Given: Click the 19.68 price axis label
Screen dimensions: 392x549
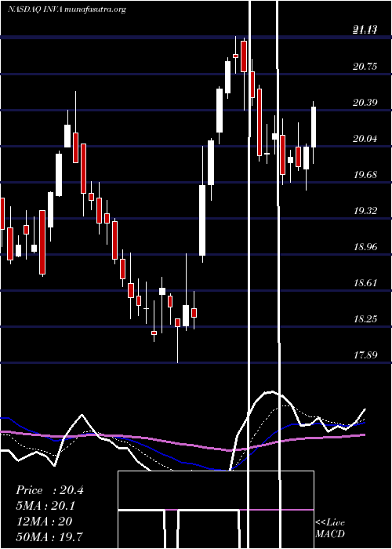Looking at the screenshot, I should 365,175.
